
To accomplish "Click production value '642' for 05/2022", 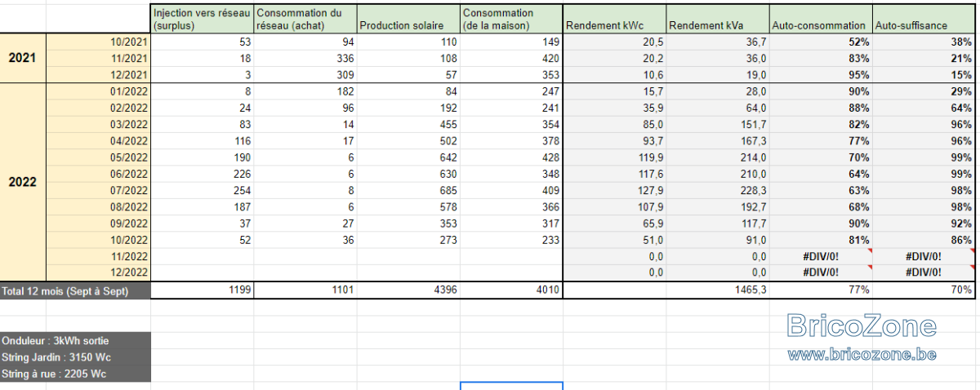I will point(408,157).
